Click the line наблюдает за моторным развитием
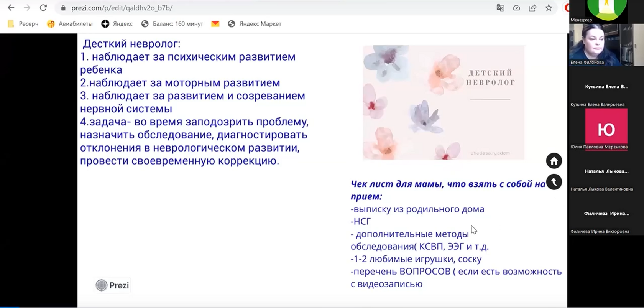This screenshot has height=308, width=644. (180, 83)
